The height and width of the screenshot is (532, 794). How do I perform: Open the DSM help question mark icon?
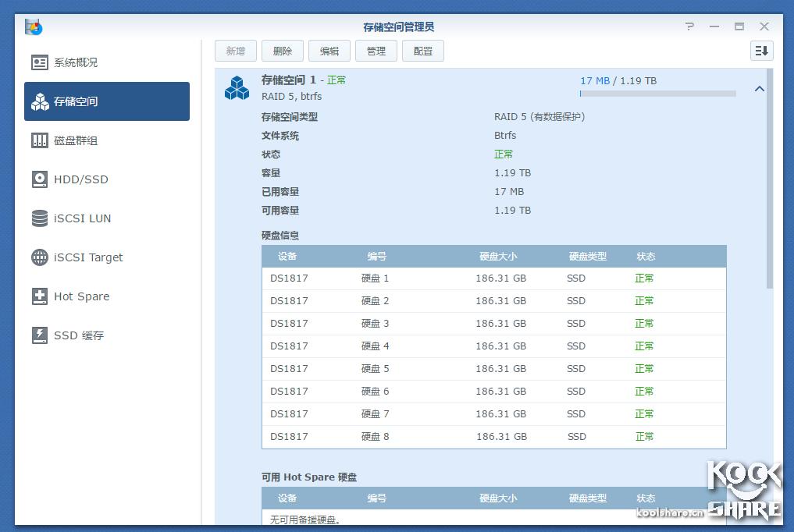click(689, 26)
